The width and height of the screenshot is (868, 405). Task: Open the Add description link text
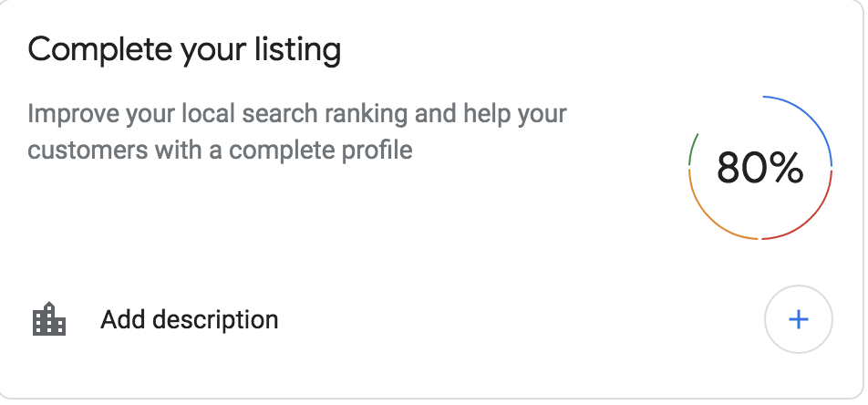pos(190,319)
